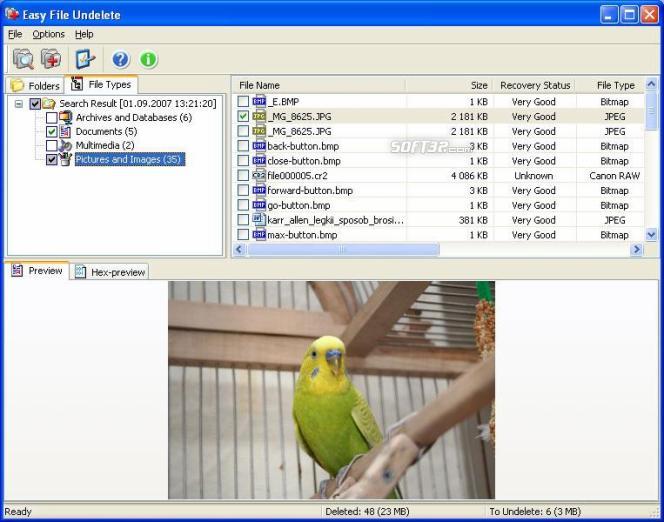This screenshot has height=522, width=664.
Task: Click the BMP icon of _E.BMP
Action: coord(259,102)
